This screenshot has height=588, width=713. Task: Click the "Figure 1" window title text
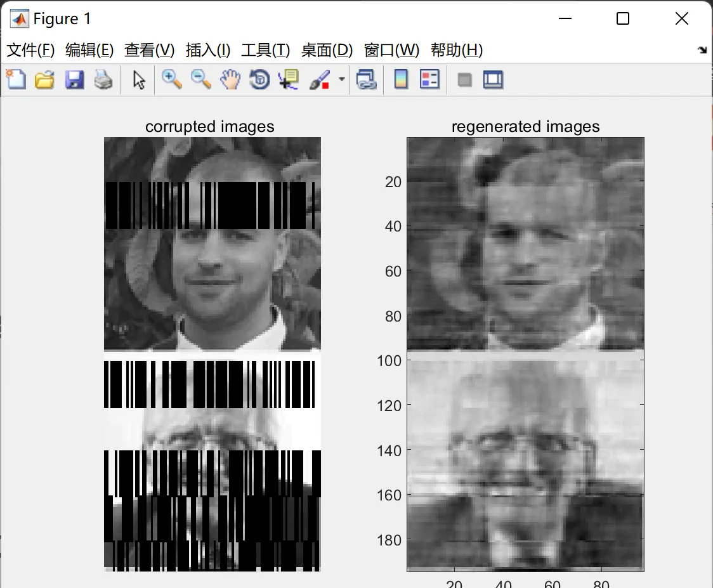pyautogui.click(x=62, y=18)
